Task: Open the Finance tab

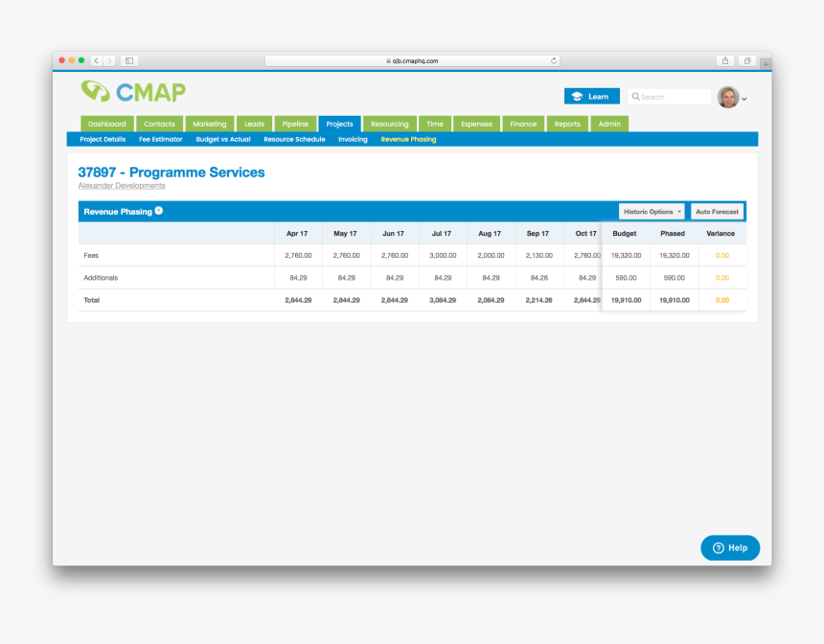Action: (x=523, y=124)
